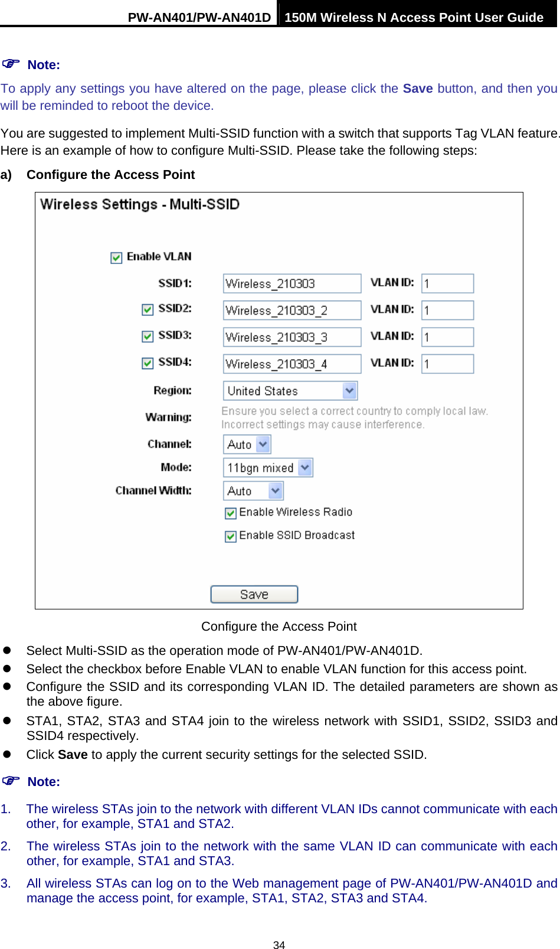The height and width of the screenshot is (949, 560).
Task: Click the SSID4 field Wireless_210303_4
Action: 292,364
